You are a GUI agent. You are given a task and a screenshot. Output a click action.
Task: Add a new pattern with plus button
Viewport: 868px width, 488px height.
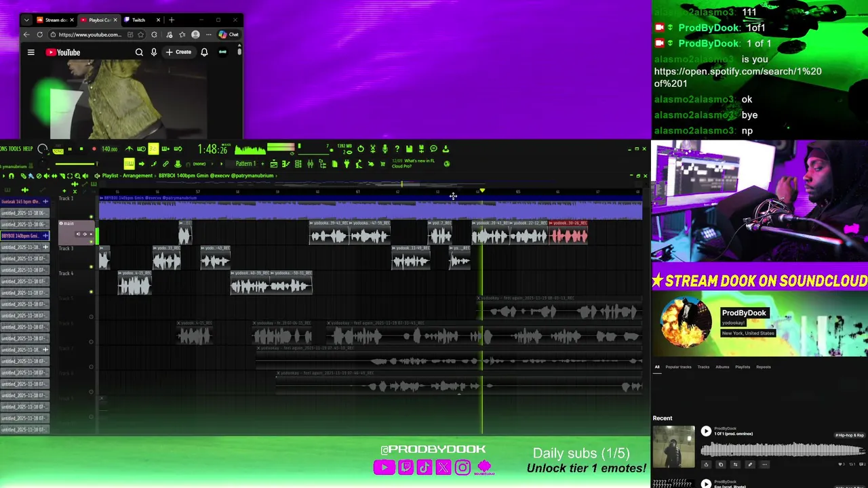[x=262, y=163]
